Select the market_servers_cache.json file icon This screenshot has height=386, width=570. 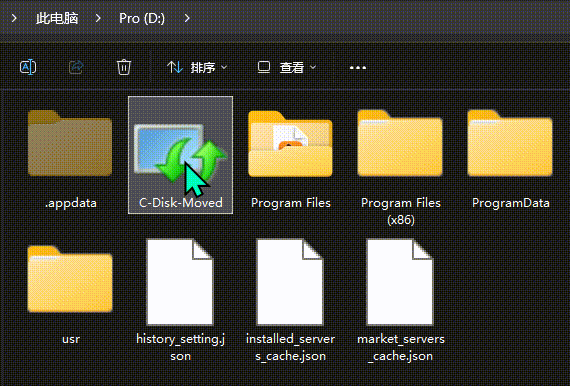[x=400, y=281]
